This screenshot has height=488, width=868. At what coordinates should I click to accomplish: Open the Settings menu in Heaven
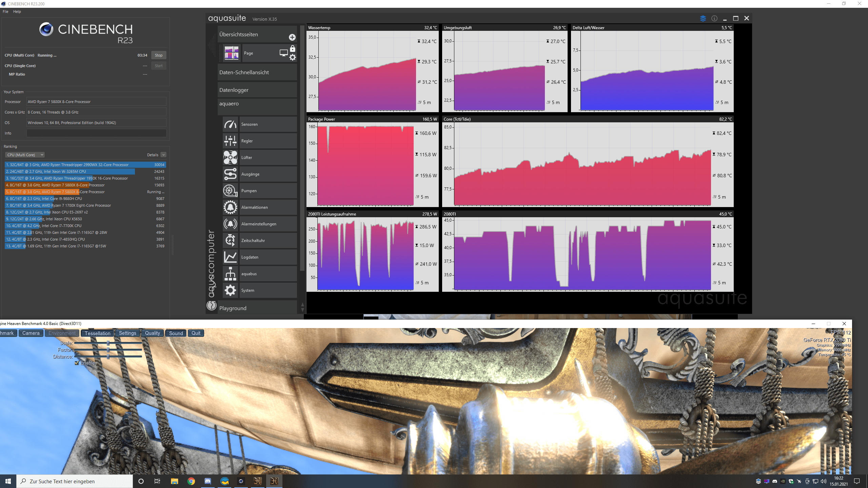(127, 333)
